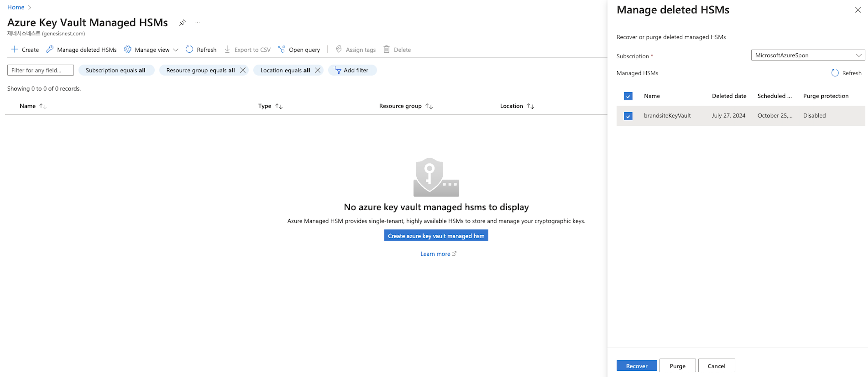Image resolution: width=868 pixels, height=377 pixels.
Task: Expand the Manage view dropdown chevron
Action: tap(176, 50)
